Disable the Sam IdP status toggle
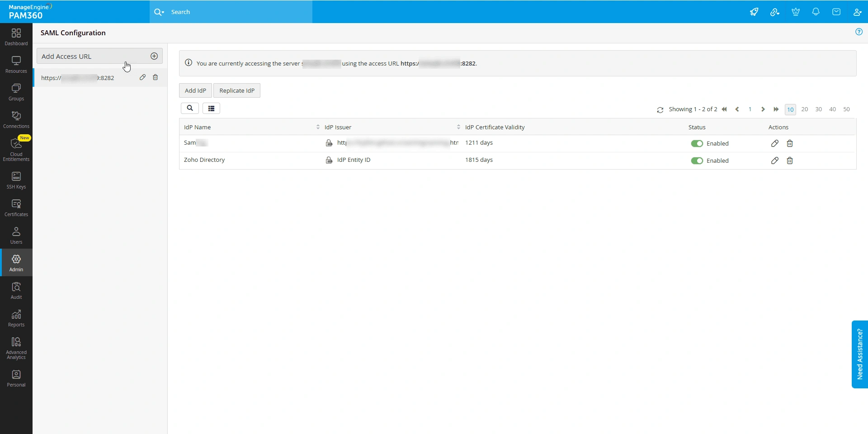Viewport: 868px width, 434px height. tap(697, 143)
